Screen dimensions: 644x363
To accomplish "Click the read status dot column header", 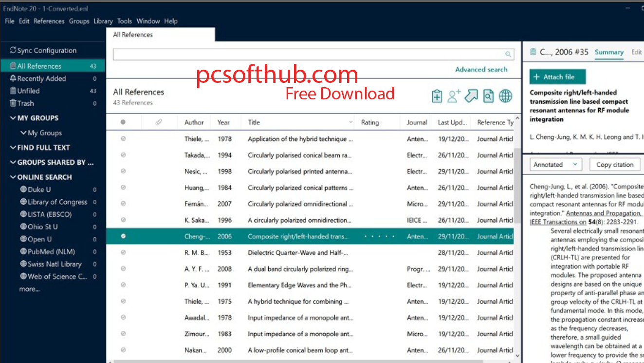I will 123,122.
